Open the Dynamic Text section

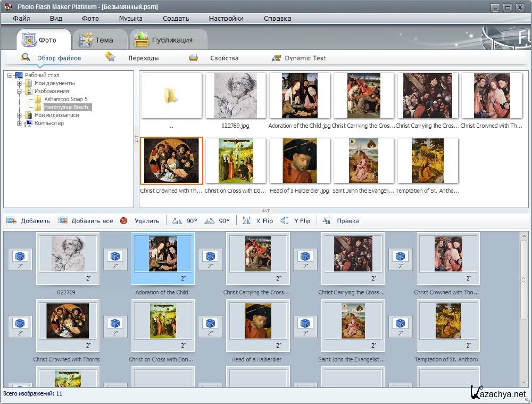(x=305, y=58)
